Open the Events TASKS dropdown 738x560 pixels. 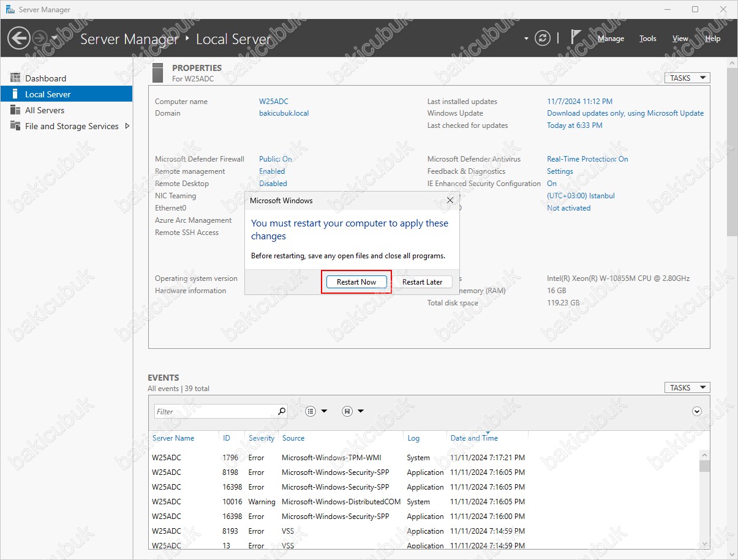pos(687,387)
